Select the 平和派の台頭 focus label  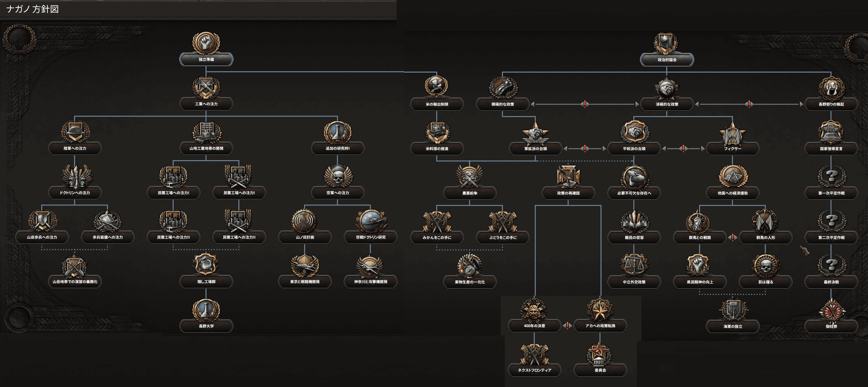click(634, 149)
